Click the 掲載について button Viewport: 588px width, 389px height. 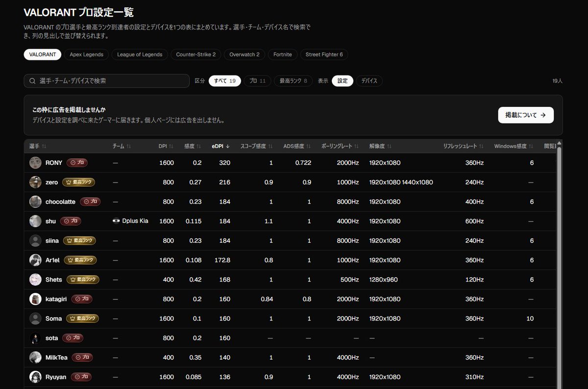(x=526, y=115)
